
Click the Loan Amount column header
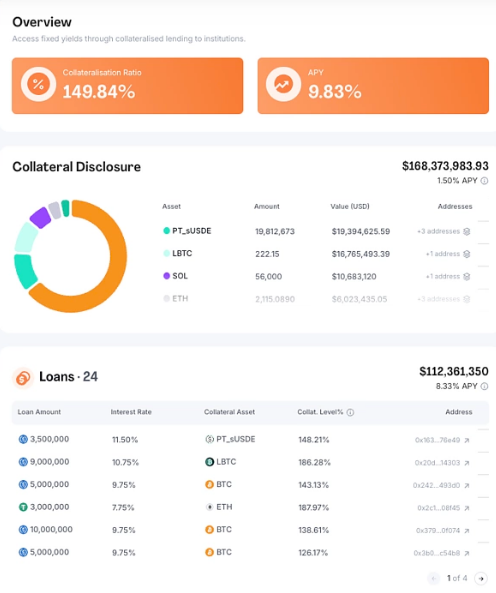[x=39, y=412]
